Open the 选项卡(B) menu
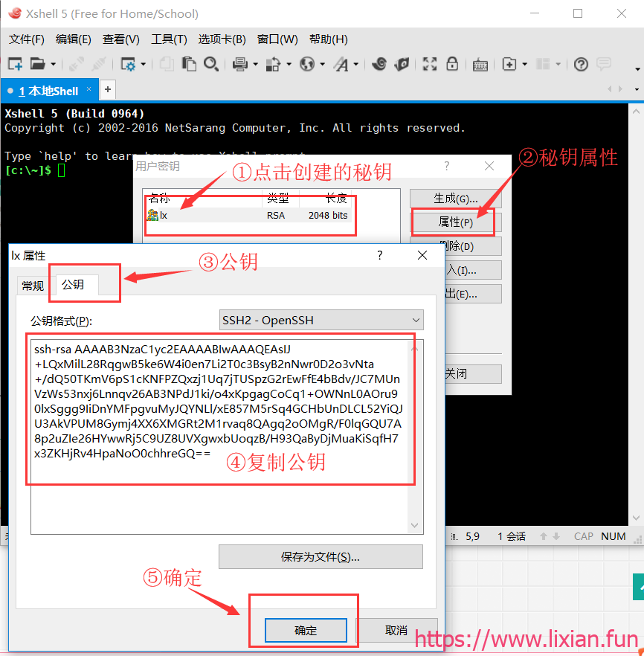The image size is (644, 656). pyautogui.click(x=222, y=39)
